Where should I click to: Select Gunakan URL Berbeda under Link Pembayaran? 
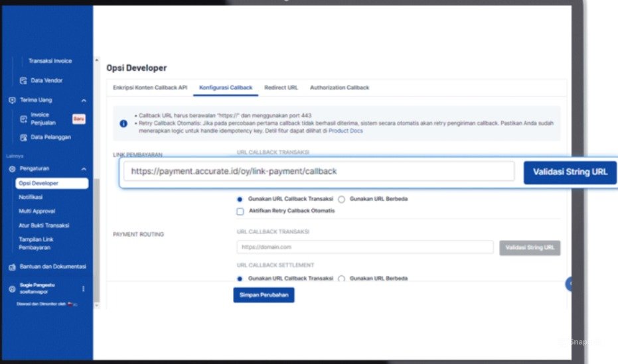point(341,199)
